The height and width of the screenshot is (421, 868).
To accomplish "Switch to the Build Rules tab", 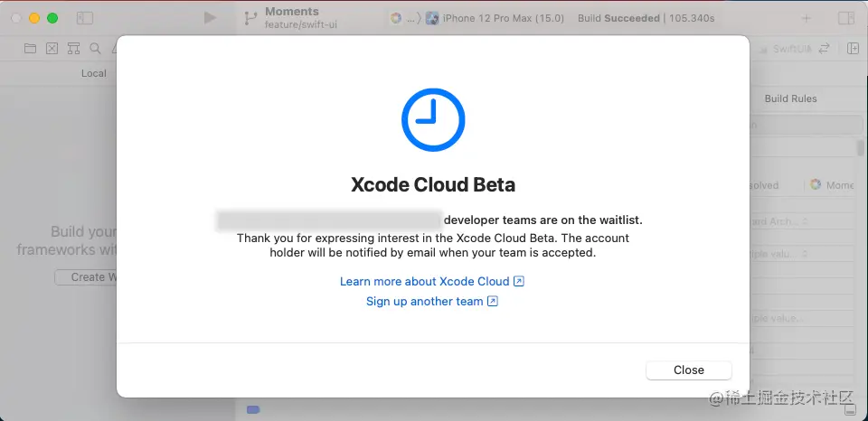I will pyautogui.click(x=790, y=98).
